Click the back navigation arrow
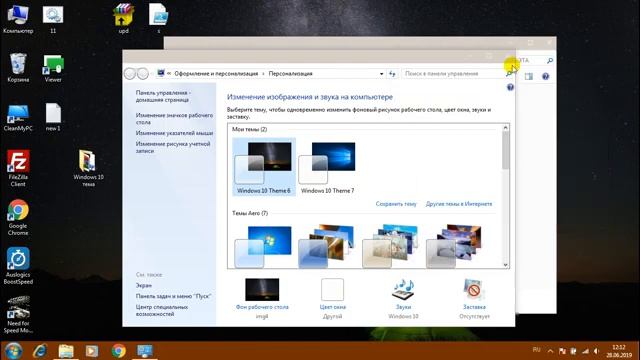 130,73
